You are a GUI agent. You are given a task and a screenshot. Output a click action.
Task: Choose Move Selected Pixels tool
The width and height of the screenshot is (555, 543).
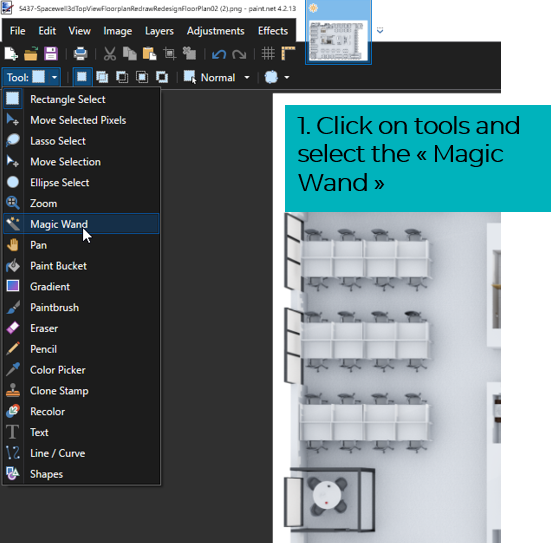[81, 120]
